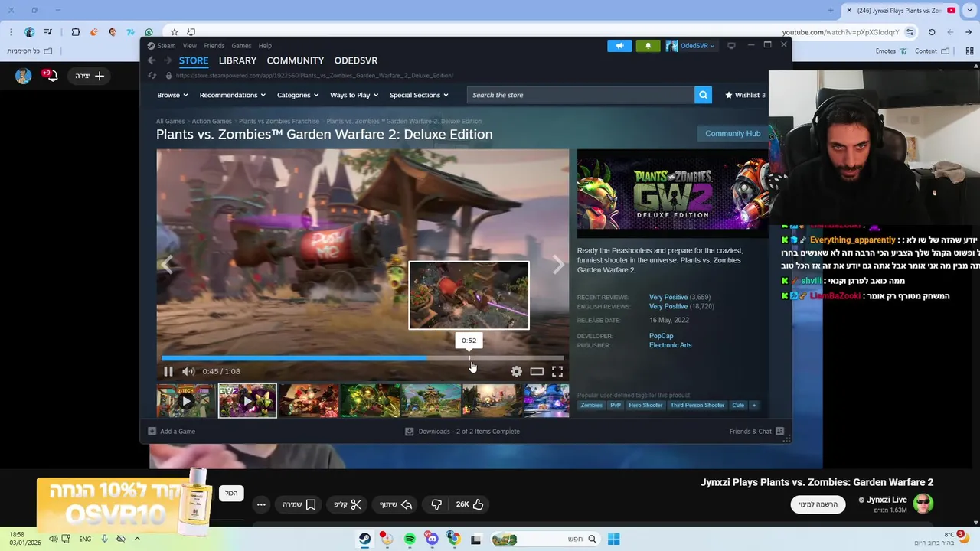Viewport: 980px width, 551px height.
Task: Click the Search the store field
Action: [x=580, y=95]
